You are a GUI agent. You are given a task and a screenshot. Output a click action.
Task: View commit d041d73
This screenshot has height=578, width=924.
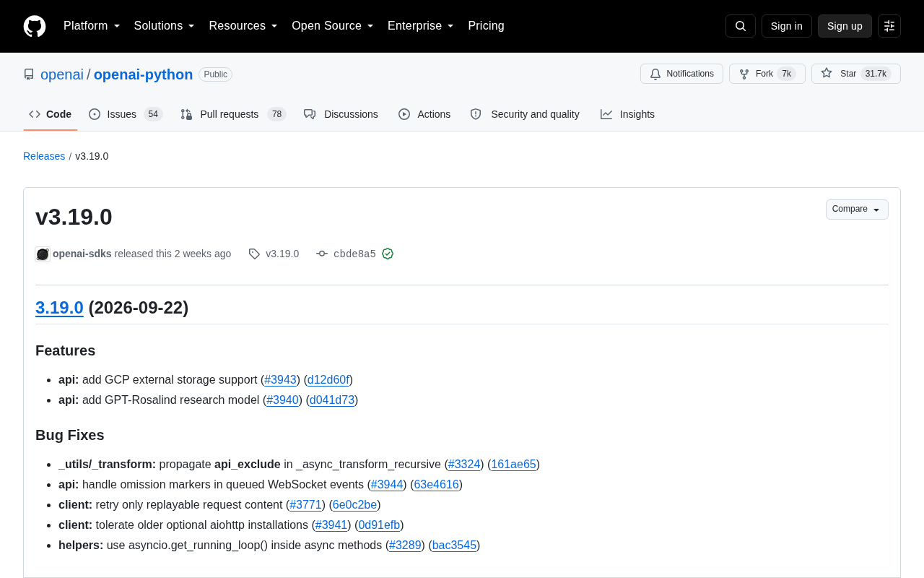click(x=332, y=400)
